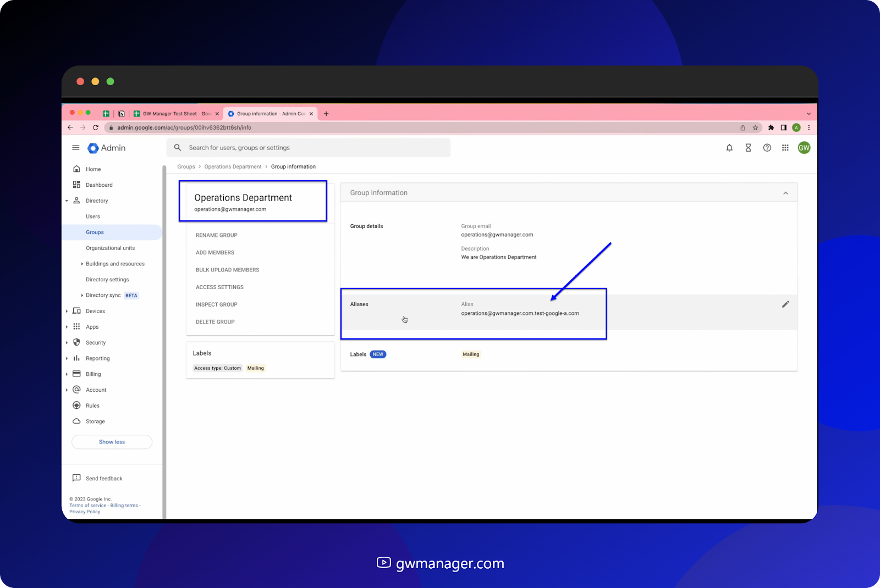Collapse the Group information panel chevron
The height and width of the screenshot is (588, 880).
pos(785,193)
